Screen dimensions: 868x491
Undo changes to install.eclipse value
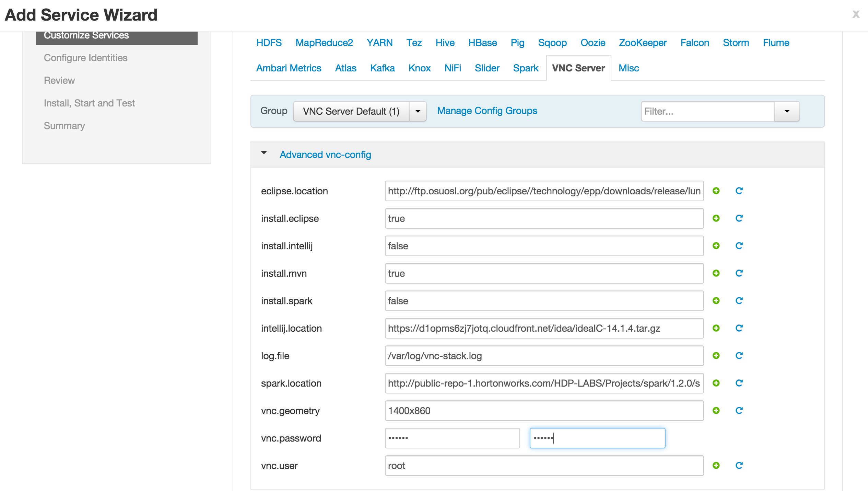(739, 218)
